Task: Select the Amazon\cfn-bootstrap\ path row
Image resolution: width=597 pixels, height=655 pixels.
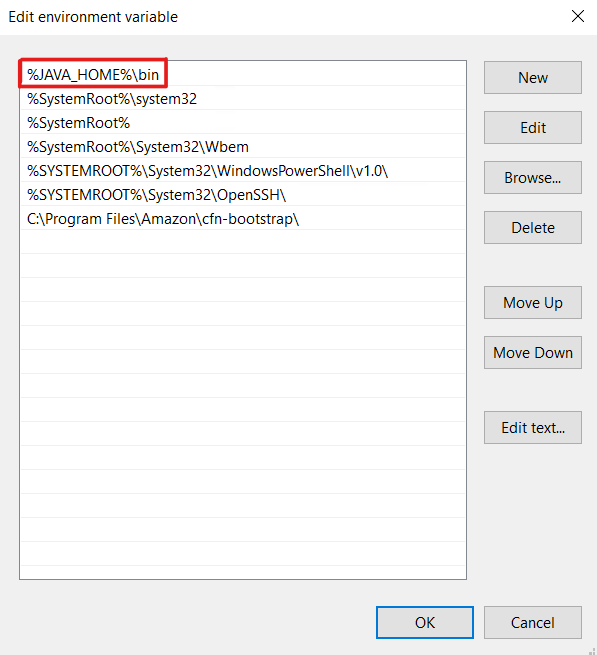Action: coord(243,219)
